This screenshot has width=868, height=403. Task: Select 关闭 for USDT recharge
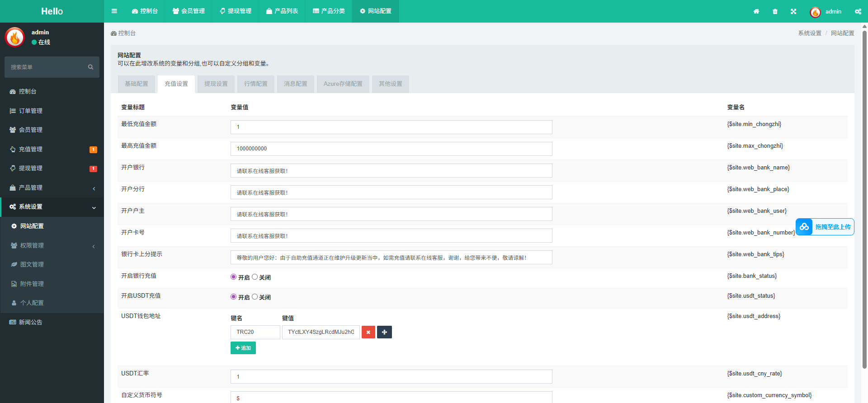(x=255, y=297)
